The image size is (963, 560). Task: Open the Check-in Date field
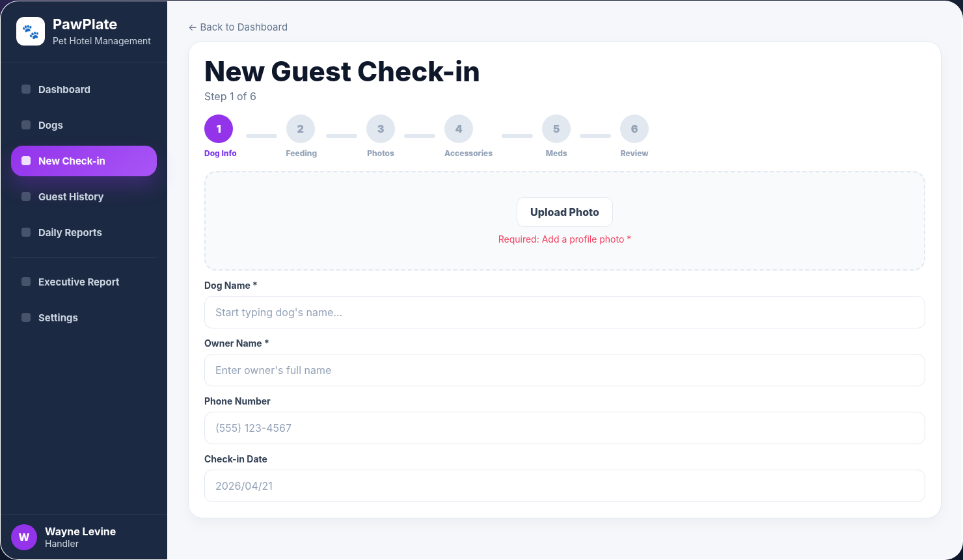565,486
